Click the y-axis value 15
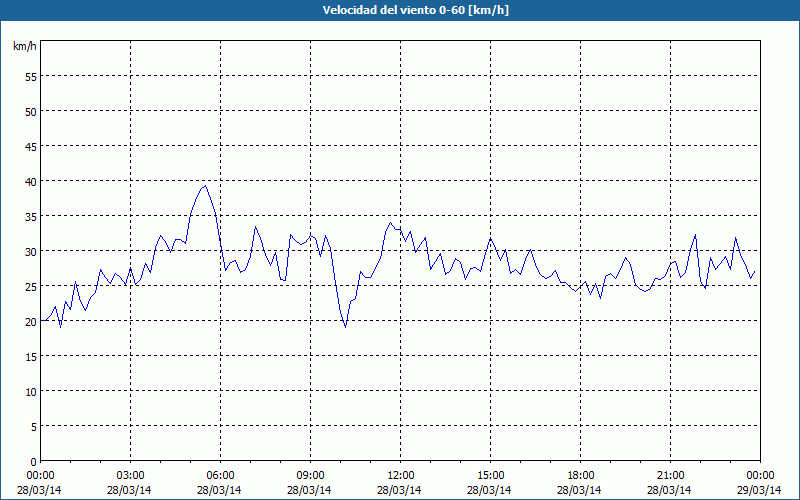The image size is (800, 500). tap(31, 357)
